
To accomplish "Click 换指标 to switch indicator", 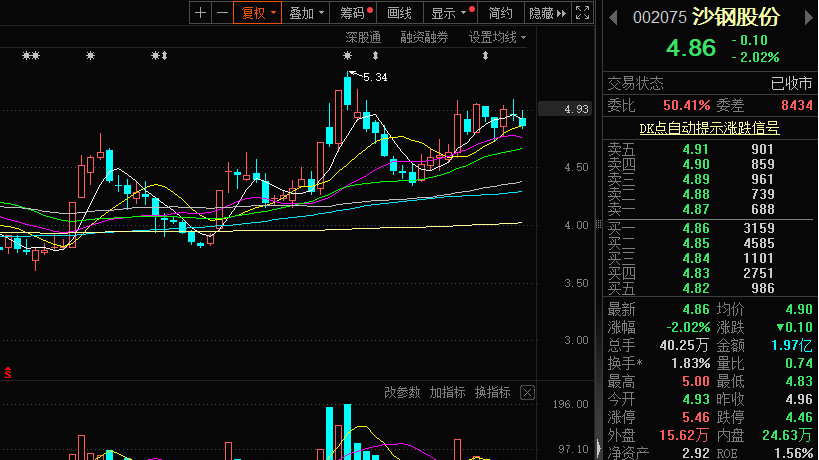I will coord(492,393).
